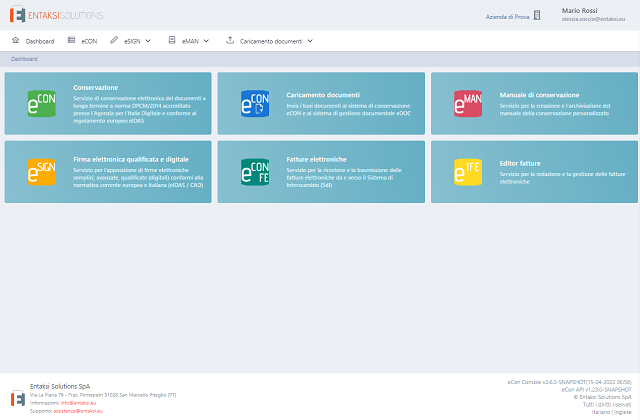640x420 pixels.
Task: Click the info@entaksi.eu email link
Action: click(78, 403)
